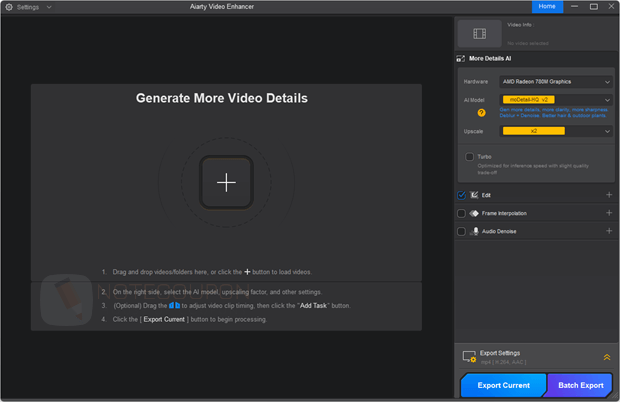Click the mp4 H.264 AAC format text
The height and width of the screenshot is (402, 620).
[x=503, y=362]
